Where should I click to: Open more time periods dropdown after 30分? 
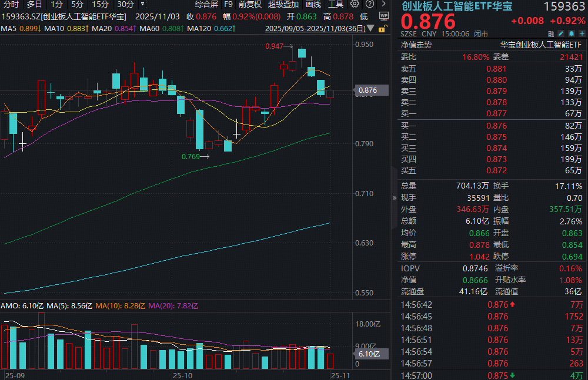[142, 4]
